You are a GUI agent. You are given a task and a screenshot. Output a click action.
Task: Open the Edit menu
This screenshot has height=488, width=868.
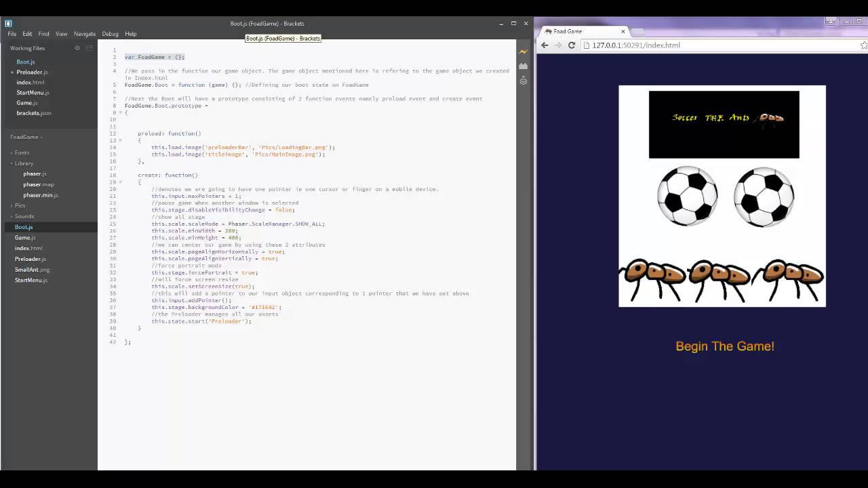point(27,34)
